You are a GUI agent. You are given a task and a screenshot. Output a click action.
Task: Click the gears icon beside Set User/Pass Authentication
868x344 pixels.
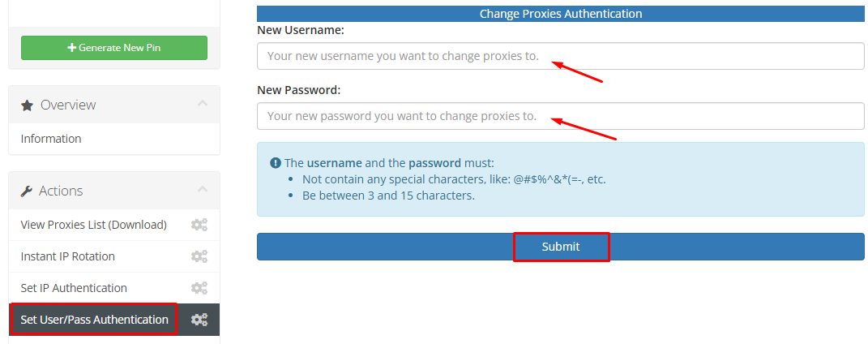click(199, 320)
